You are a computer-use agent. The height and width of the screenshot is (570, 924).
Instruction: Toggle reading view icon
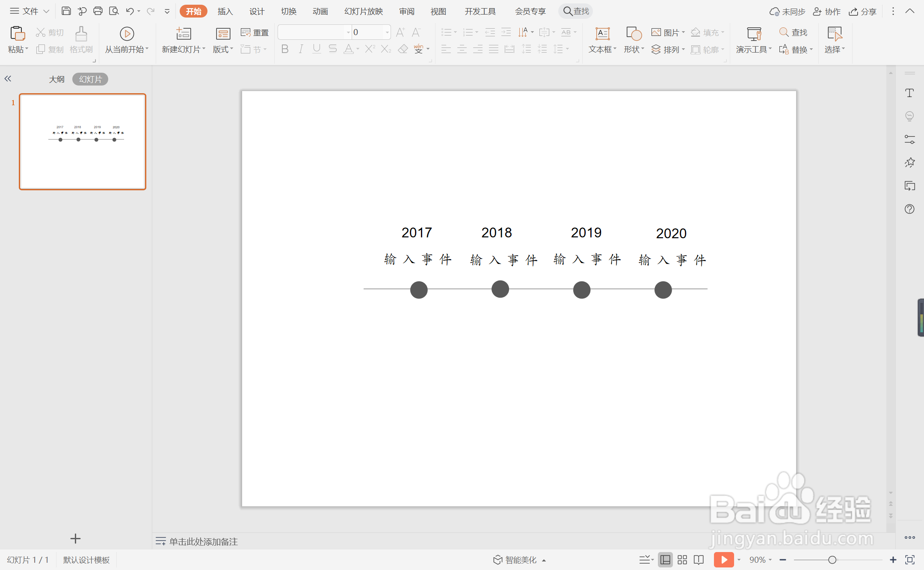coord(699,560)
